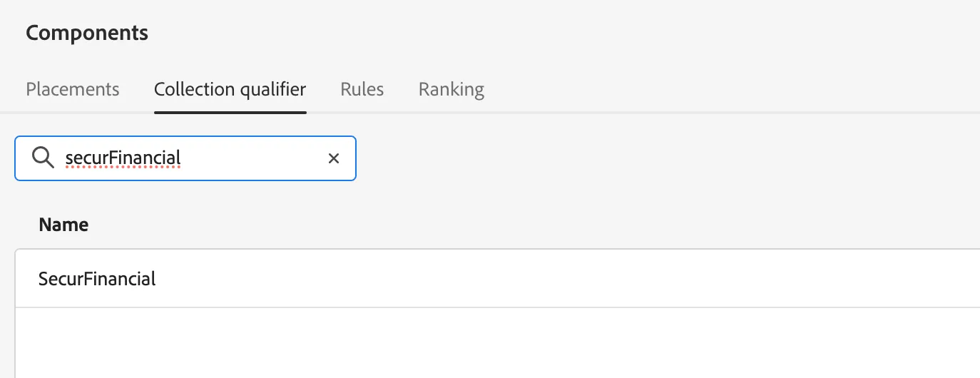
Task: Remove search filter using the clear icon
Action: pos(333,158)
